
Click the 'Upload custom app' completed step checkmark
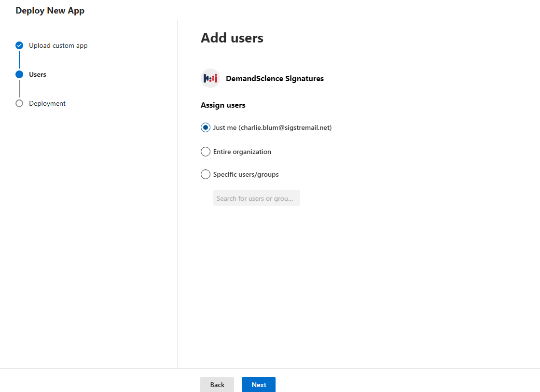pyautogui.click(x=19, y=45)
